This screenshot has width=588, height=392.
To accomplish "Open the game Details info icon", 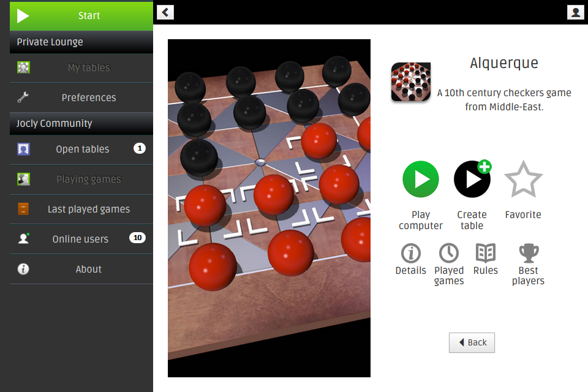I will [410, 253].
